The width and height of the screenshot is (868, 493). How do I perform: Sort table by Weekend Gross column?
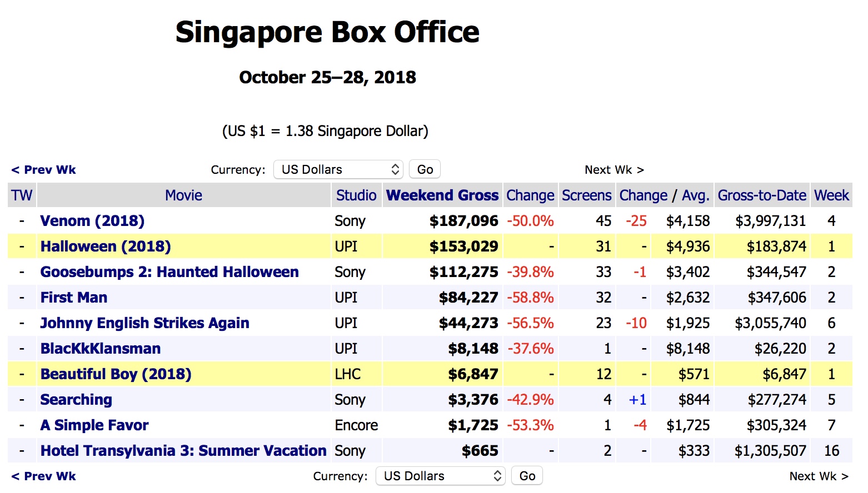pos(442,195)
